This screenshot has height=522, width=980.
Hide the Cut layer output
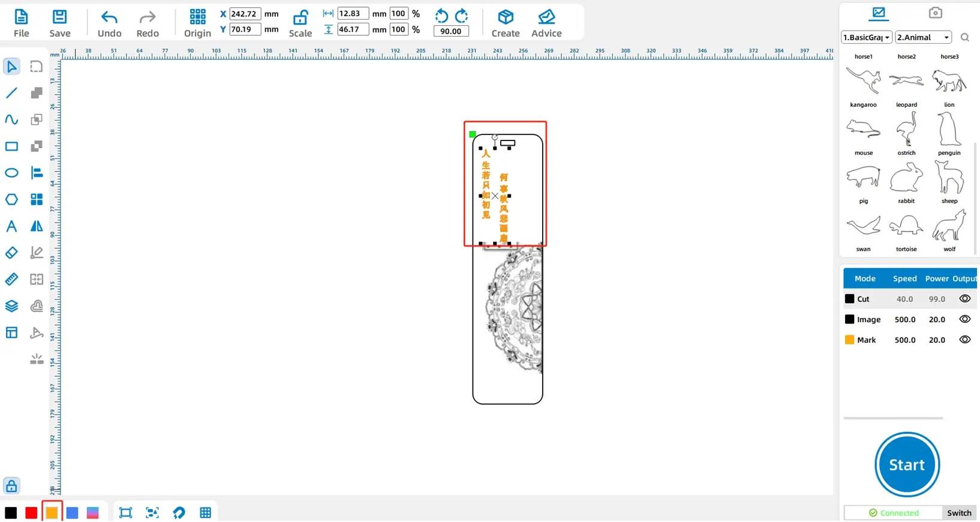click(x=964, y=299)
